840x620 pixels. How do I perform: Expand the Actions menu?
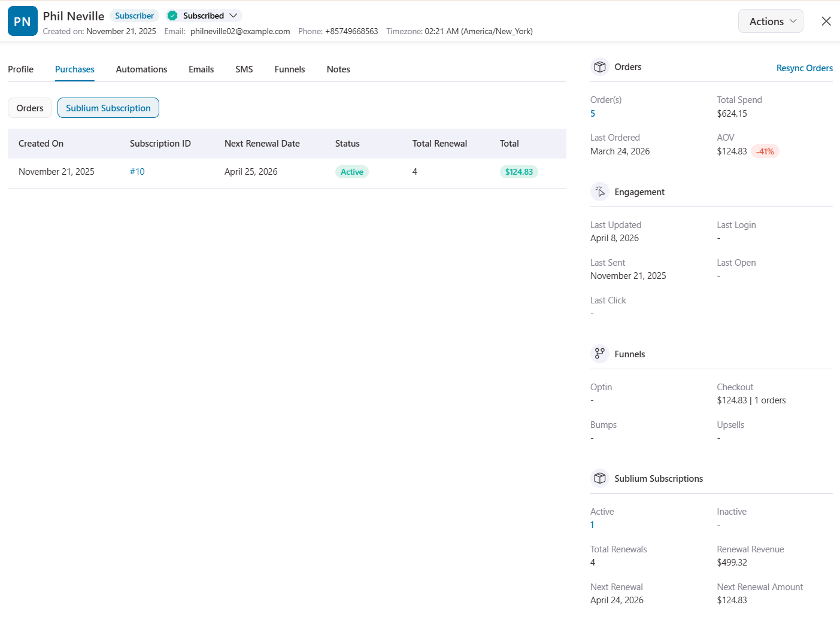pyautogui.click(x=771, y=20)
